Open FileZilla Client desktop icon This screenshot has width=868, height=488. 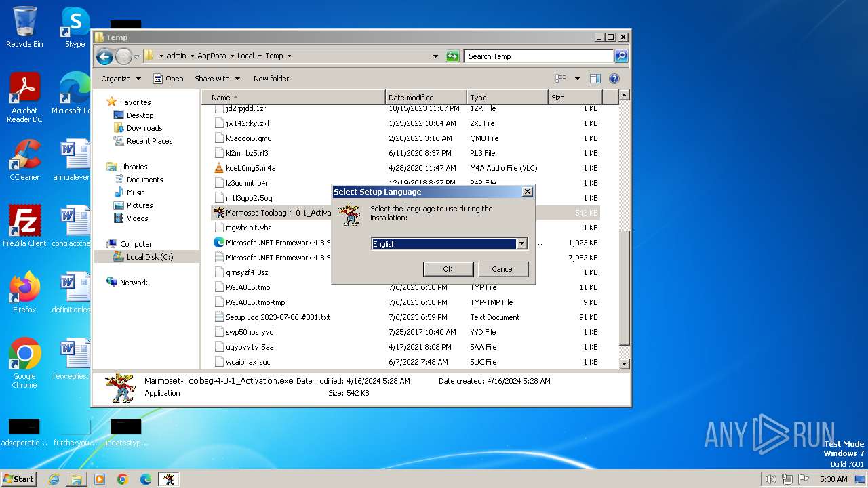point(24,226)
